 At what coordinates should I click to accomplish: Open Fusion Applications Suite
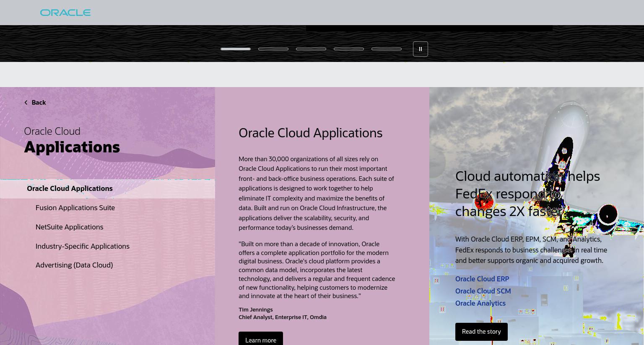pyautogui.click(x=75, y=208)
